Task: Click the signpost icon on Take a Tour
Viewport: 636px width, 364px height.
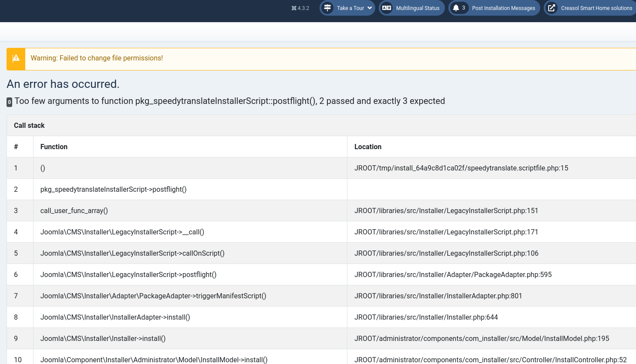Action: pos(327,8)
